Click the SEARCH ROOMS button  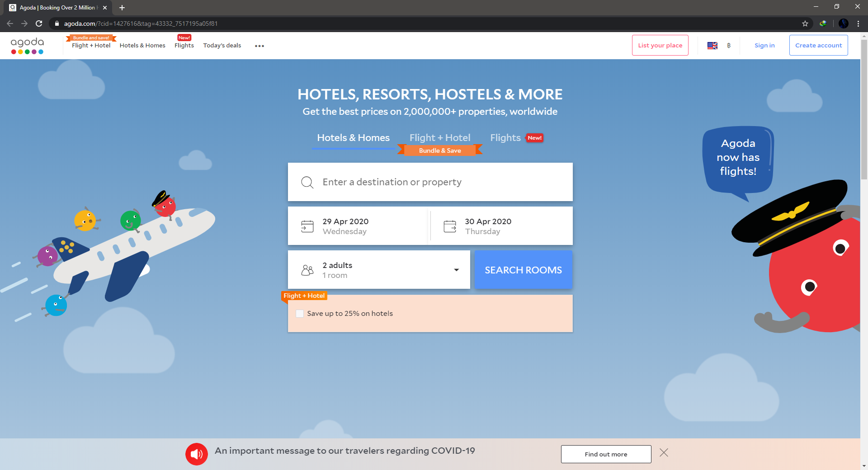(x=523, y=270)
